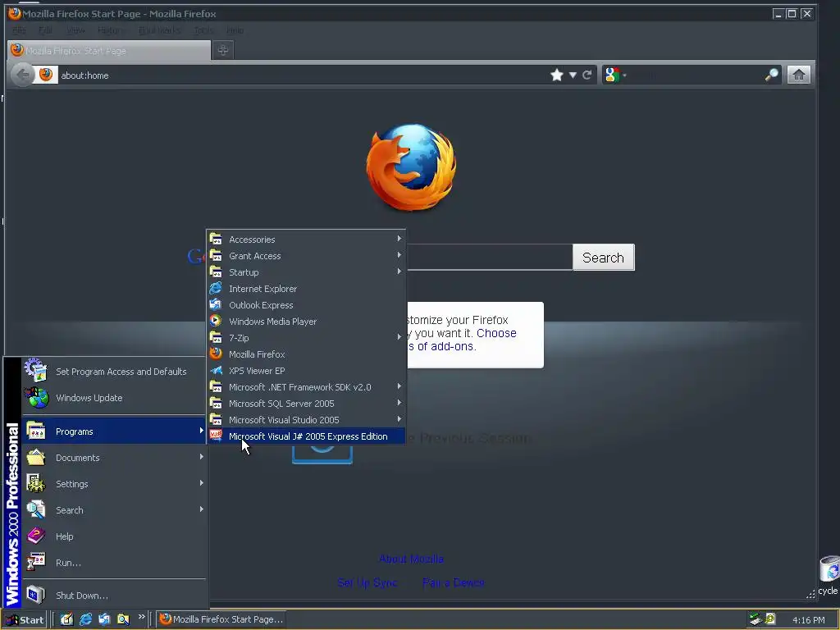Open the About Mozilla link
This screenshot has width=840, height=630.
point(411,559)
